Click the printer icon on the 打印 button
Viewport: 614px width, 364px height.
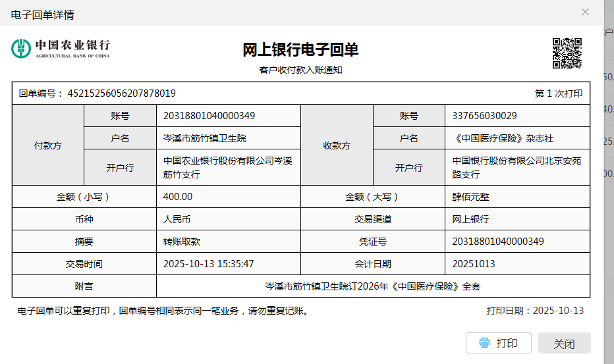coord(485,343)
